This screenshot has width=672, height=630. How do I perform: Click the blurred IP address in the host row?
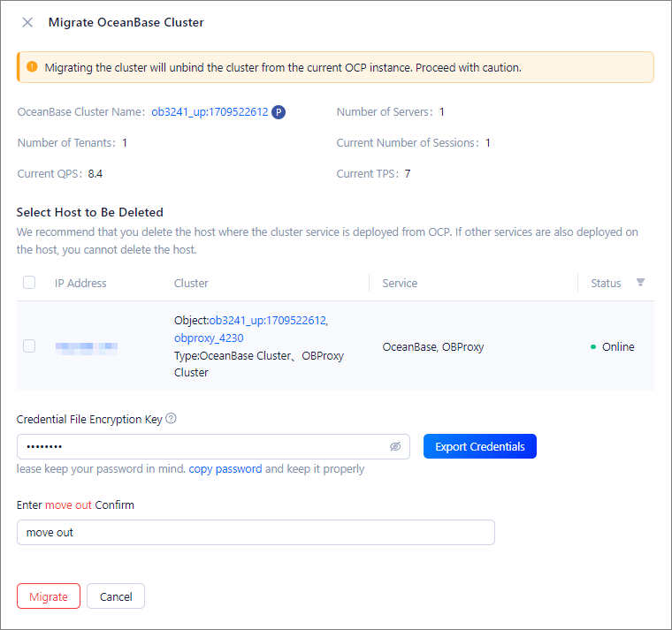pyautogui.click(x=86, y=347)
